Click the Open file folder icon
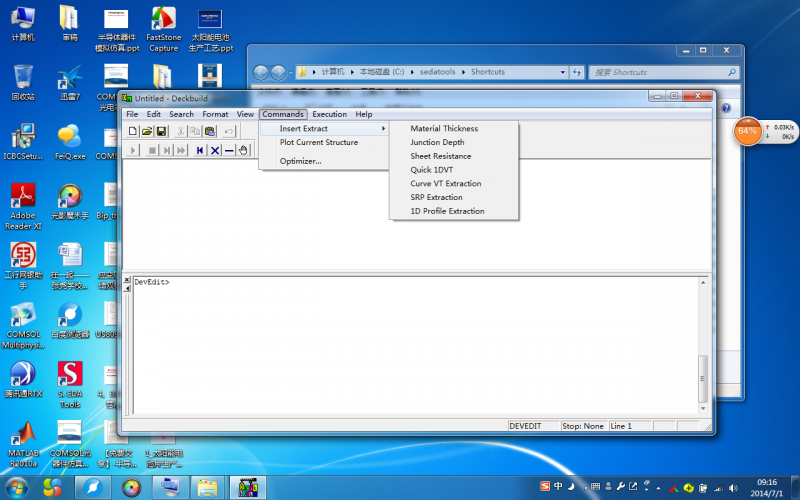 147,132
